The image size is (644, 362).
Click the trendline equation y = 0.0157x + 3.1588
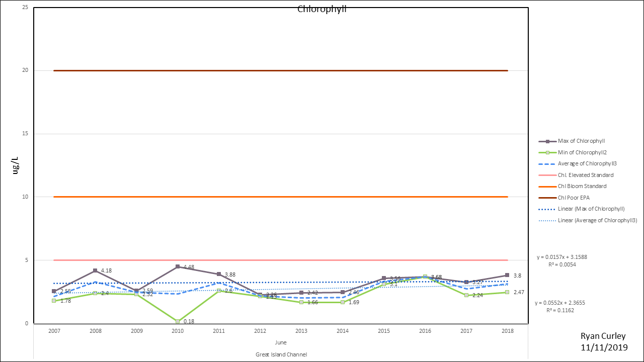561,257
